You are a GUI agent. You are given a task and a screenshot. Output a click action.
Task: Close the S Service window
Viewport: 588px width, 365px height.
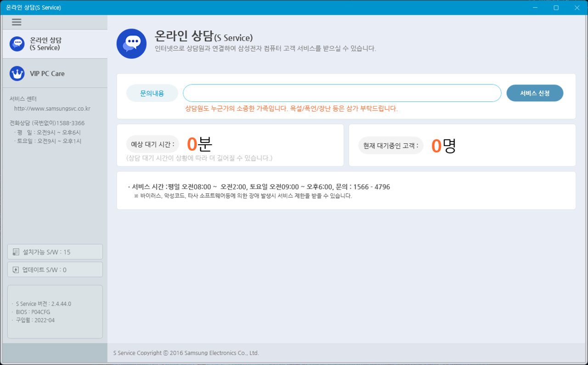point(577,8)
